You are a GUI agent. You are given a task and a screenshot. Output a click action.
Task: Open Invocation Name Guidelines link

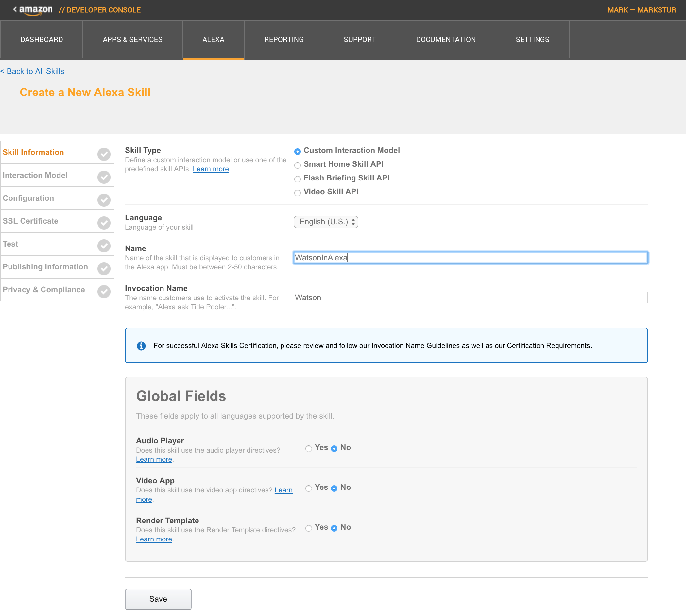pos(415,346)
